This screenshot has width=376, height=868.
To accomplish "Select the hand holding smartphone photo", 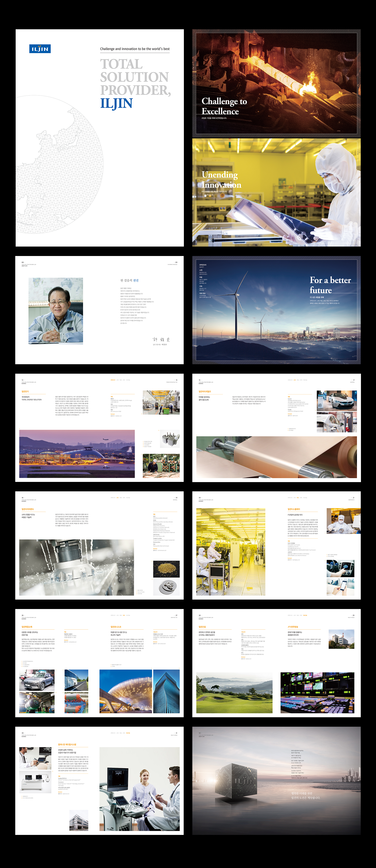I will tap(340, 587).
